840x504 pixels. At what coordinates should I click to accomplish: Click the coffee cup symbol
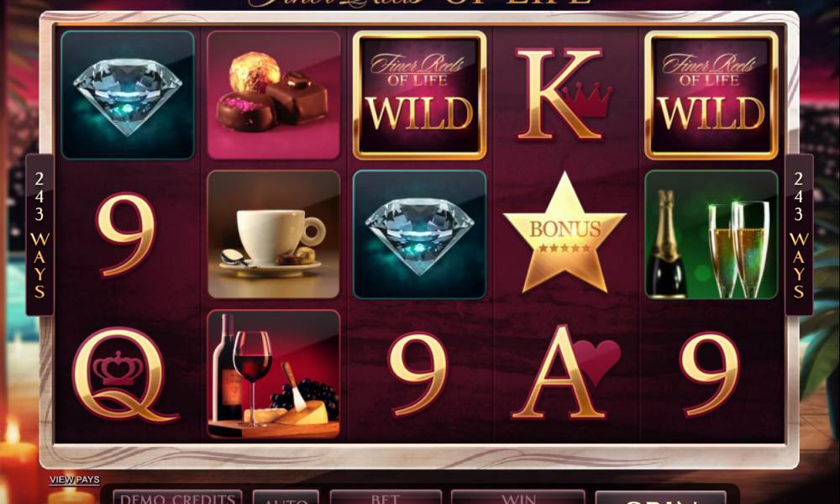click(x=274, y=234)
